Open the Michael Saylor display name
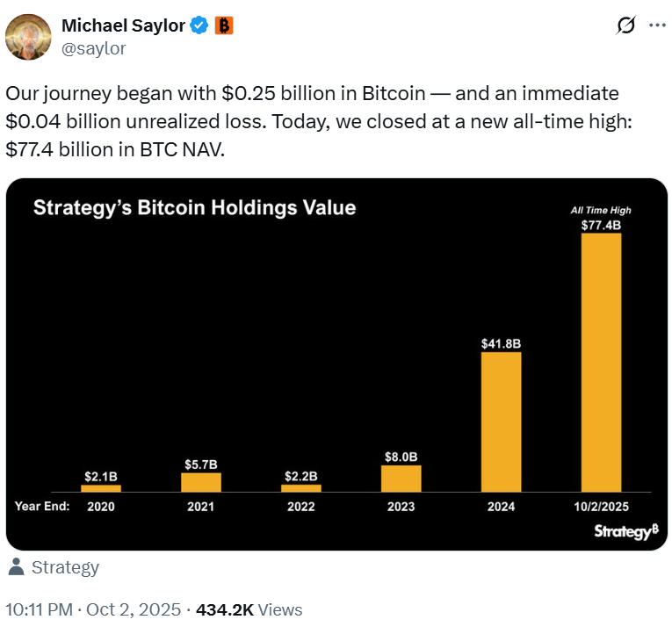Screen dimensions: 672x634 point(123,25)
